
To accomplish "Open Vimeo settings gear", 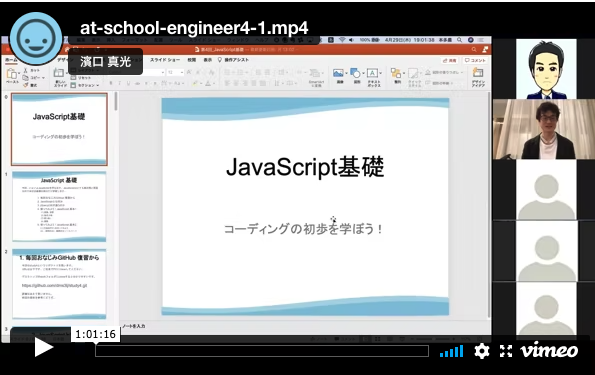I will (482, 351).
